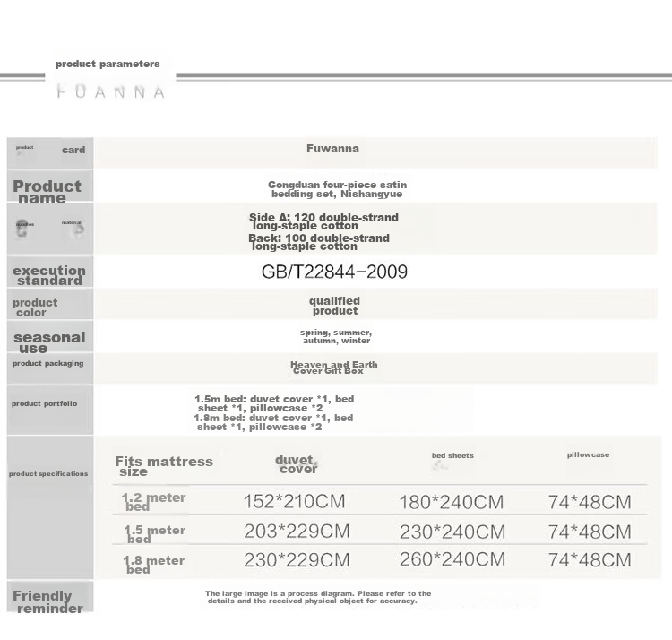672x640 pixels.
Task: Click the 'product color' row label
Action: pos(35,307)
